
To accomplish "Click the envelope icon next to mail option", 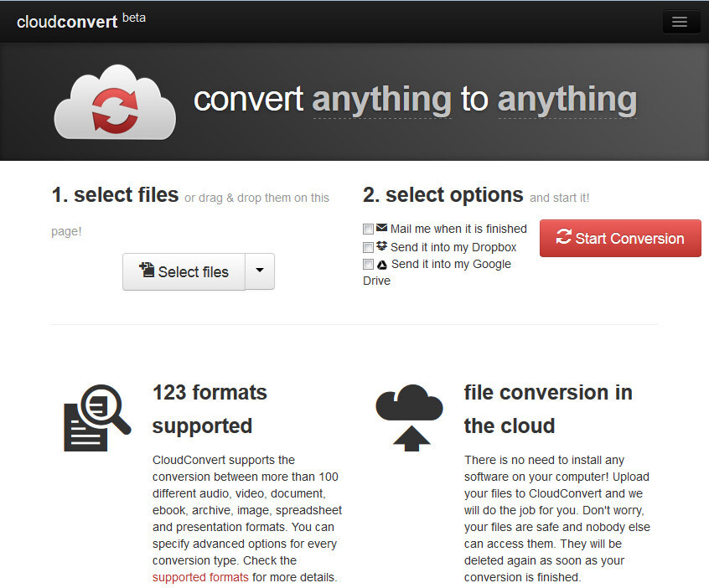I will point(381,229).
